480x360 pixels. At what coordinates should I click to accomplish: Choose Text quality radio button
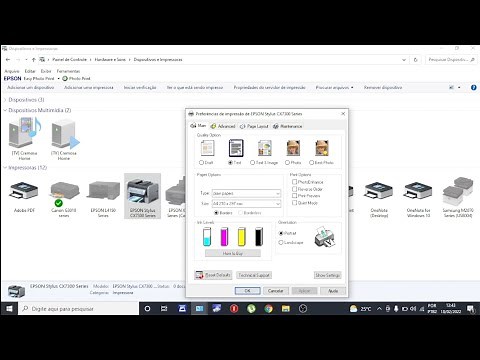pos(230,163)
